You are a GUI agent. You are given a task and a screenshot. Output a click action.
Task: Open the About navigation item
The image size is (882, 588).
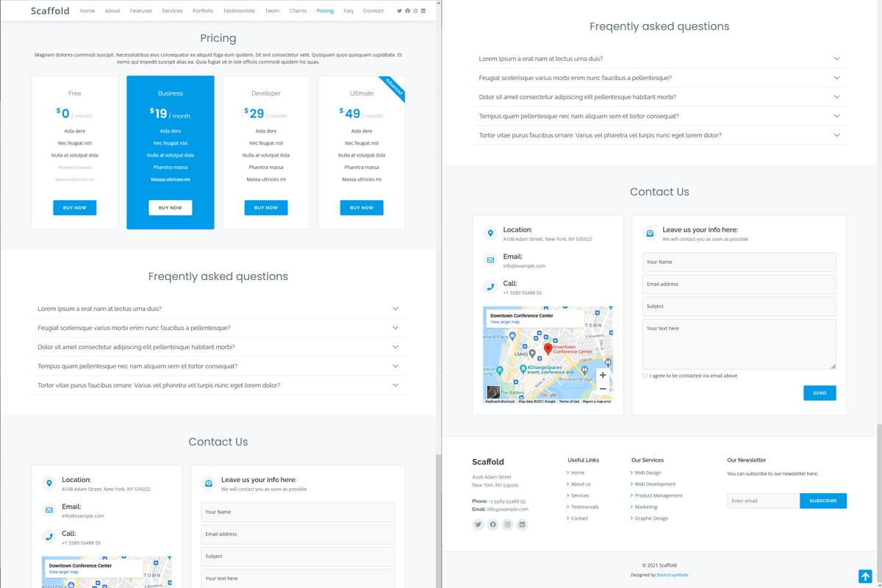[112, 11]
